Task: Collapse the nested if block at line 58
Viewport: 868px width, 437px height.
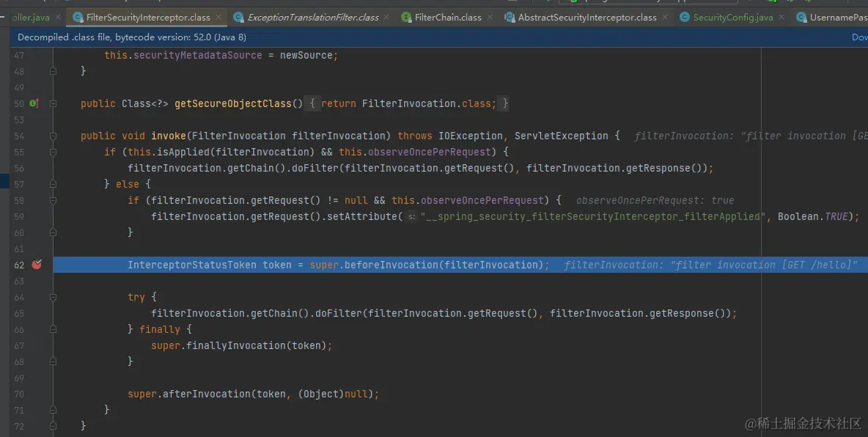Action: (x=53, y=200)
